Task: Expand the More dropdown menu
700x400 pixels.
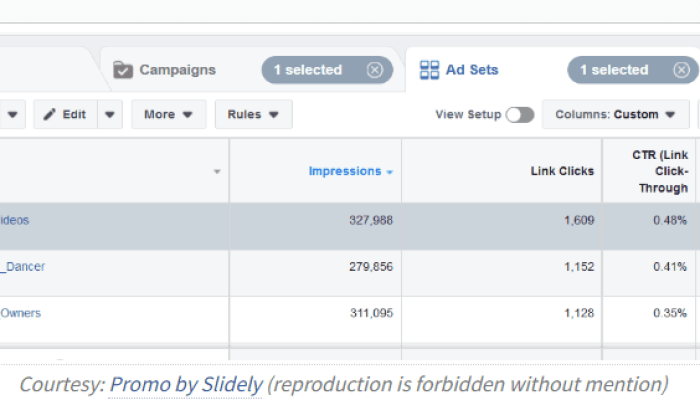Action: 168,114
